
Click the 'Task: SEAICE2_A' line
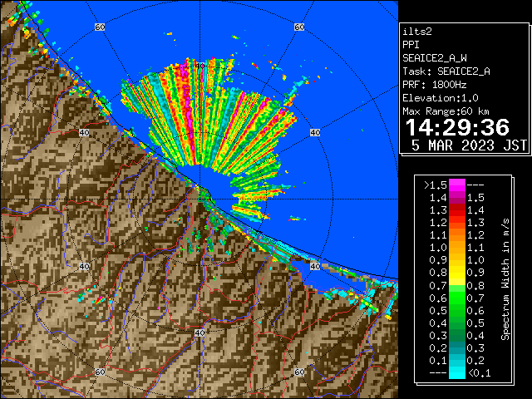(x=446, y=71)
